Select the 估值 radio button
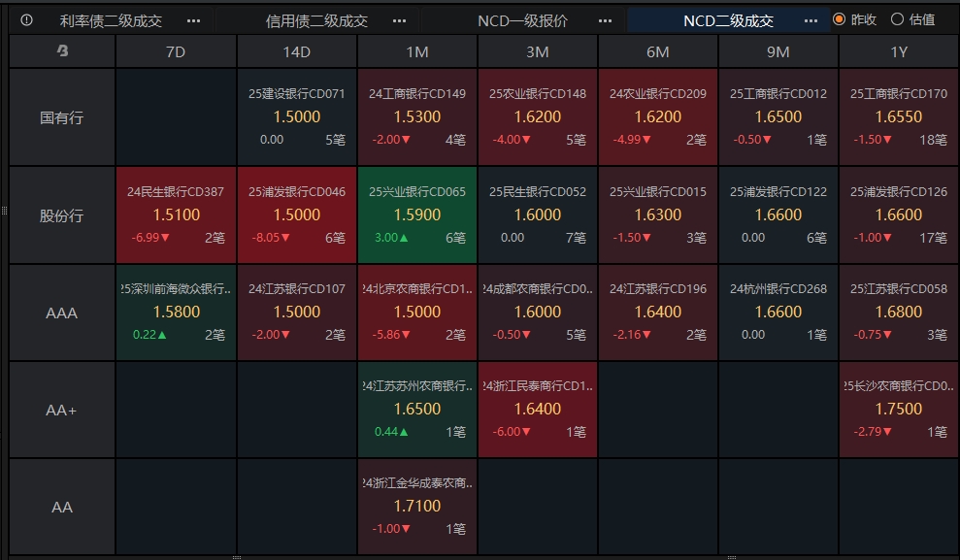Image resolution: width=960 pixels, height=560 pixels. (x=897, y=19)
